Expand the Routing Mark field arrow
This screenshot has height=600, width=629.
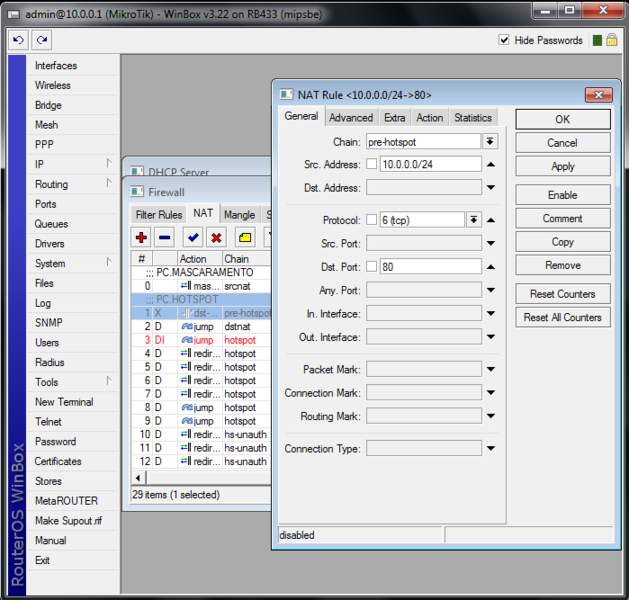coord(491,416)
